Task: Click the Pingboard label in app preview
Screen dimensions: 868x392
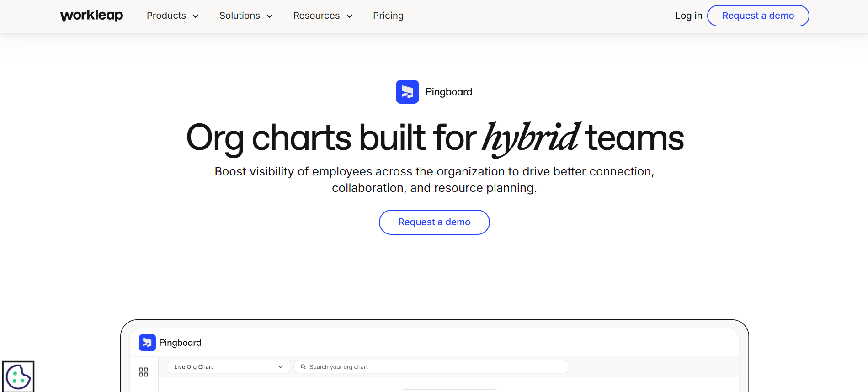Action: coord(180,343)
